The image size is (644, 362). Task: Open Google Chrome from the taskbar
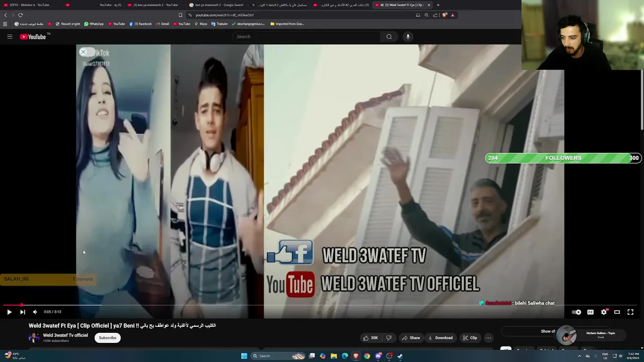pyautogui.click(x=367, y=356)
